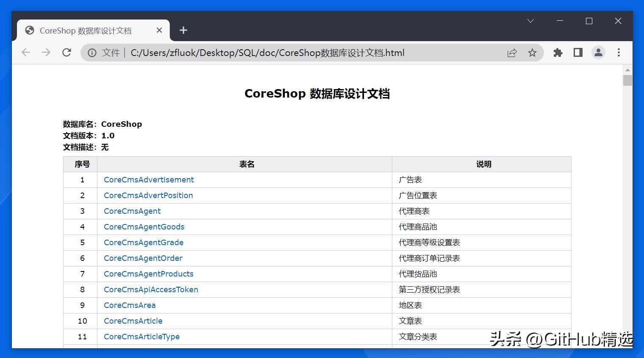This screenshot has width=644, height=358.
Task: Click the share page icon
Action: (x=512, y=53)
